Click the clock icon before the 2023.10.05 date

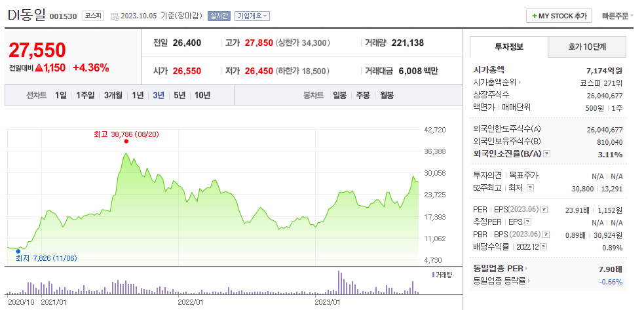(115, 16)
